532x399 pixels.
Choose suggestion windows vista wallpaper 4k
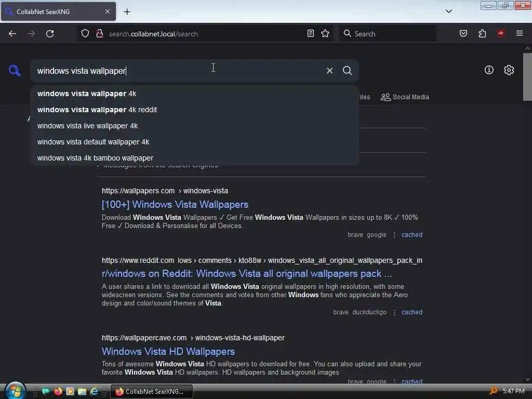point(194,94)
